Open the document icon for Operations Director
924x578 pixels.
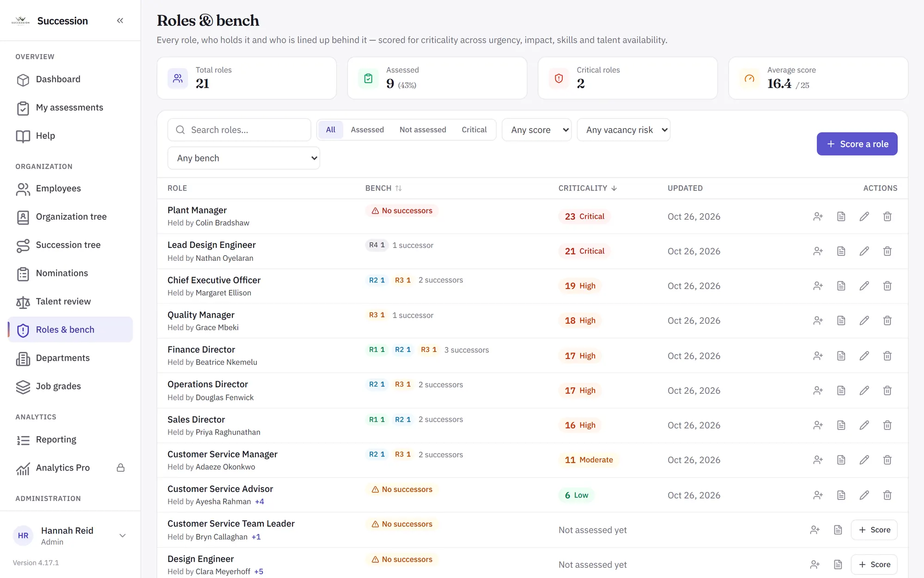(x=841, y=390)
